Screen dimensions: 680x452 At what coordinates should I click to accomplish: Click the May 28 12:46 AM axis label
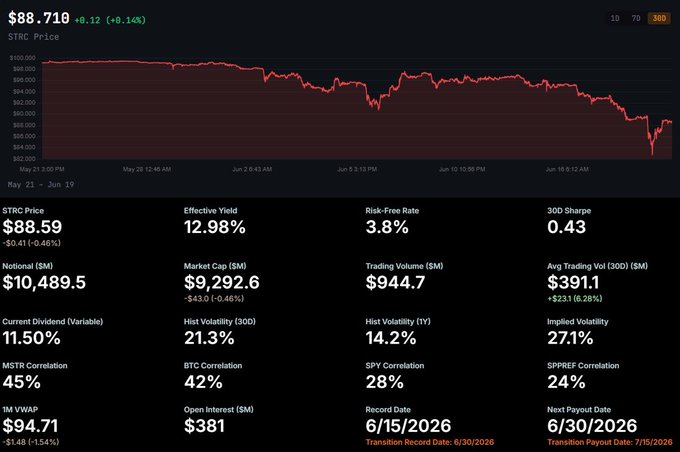[147, 169]
